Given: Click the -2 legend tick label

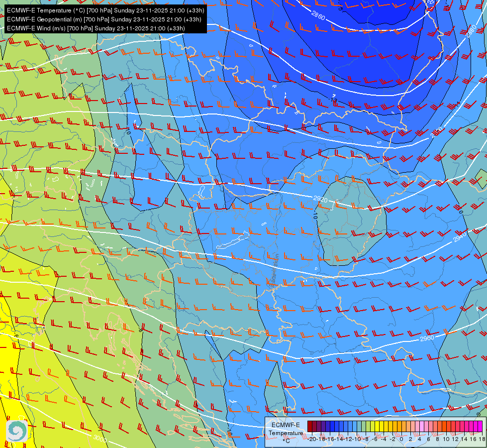Looking at the screenshot, I should tap(392, 440).
